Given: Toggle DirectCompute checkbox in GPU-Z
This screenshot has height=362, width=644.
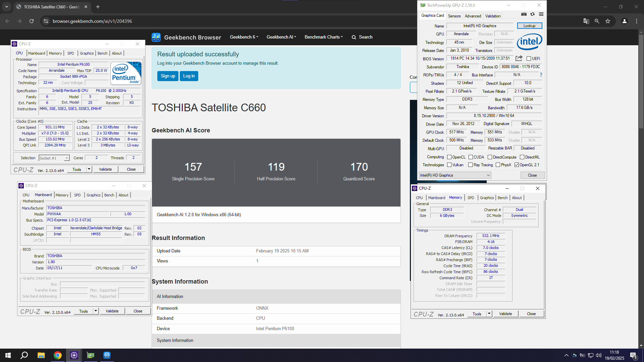Looking at the screenshot, I should (490, 157).
